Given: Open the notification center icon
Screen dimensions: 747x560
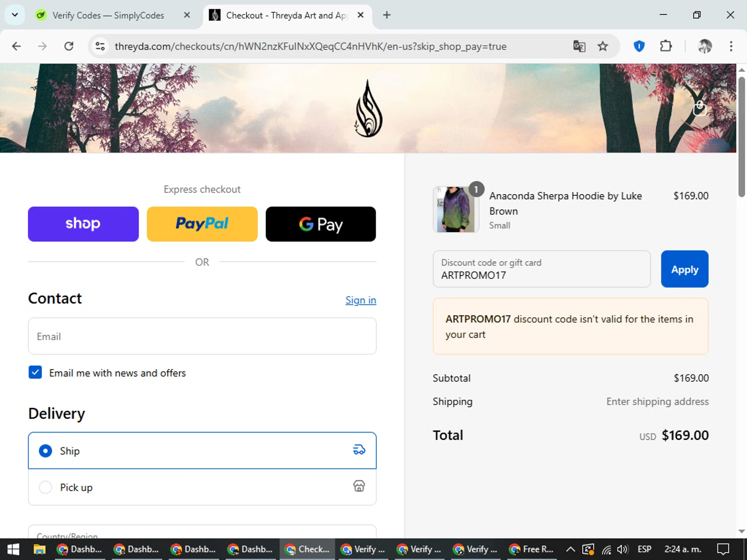Looking at the screenshot, I should 723,549.
